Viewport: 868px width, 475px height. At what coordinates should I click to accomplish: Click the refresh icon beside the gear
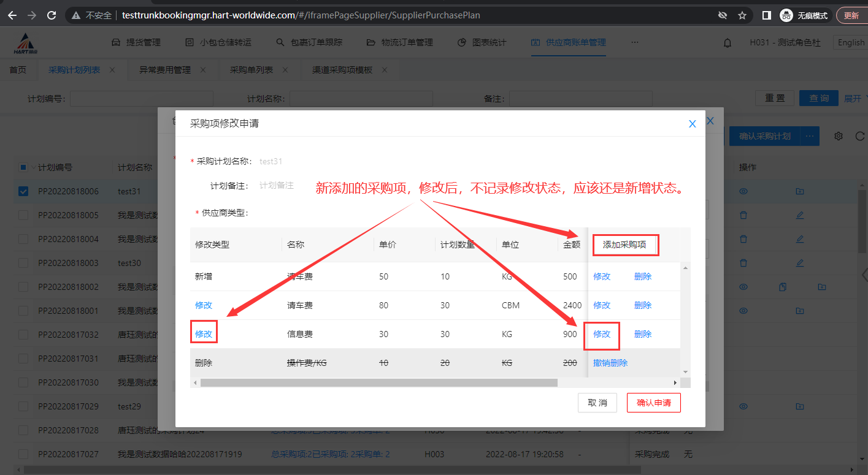859,136
